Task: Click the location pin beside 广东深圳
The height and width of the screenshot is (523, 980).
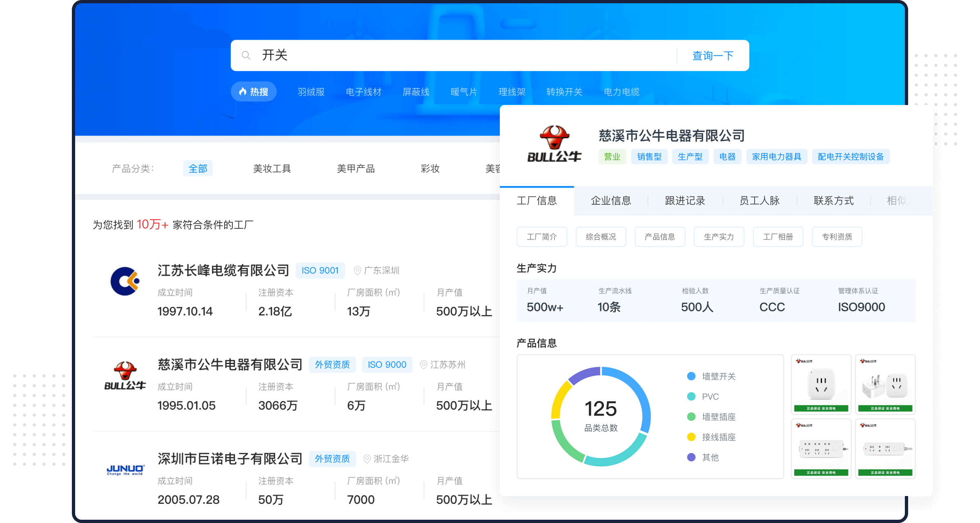Action: pyautogui.click(x=357, y=270)
